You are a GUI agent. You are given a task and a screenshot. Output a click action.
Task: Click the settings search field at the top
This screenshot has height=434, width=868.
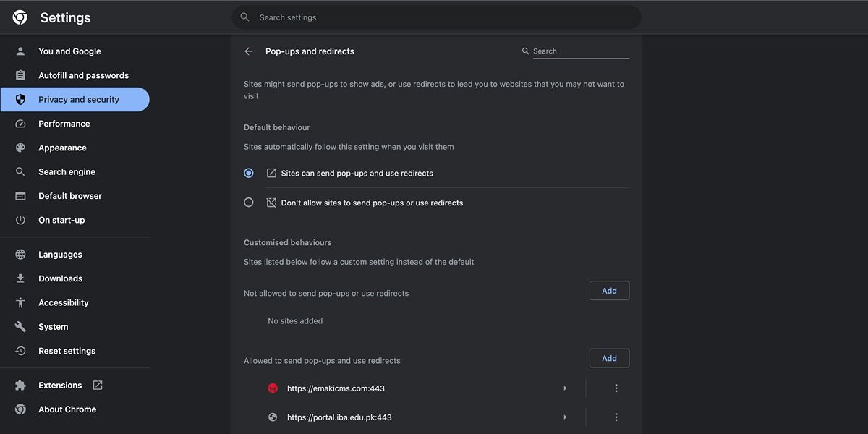[436, 17]
